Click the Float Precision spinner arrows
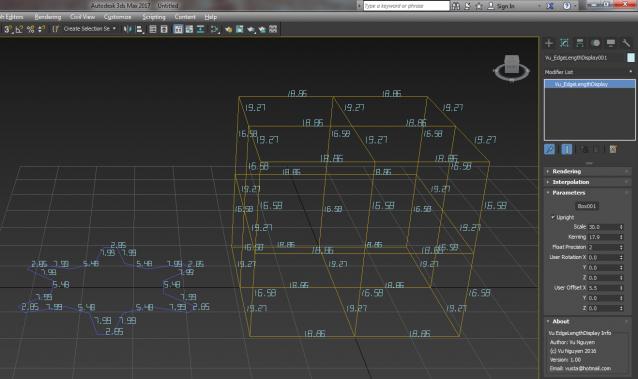The height and width of the screenshot is (379, 638). (x=621, y=247)
